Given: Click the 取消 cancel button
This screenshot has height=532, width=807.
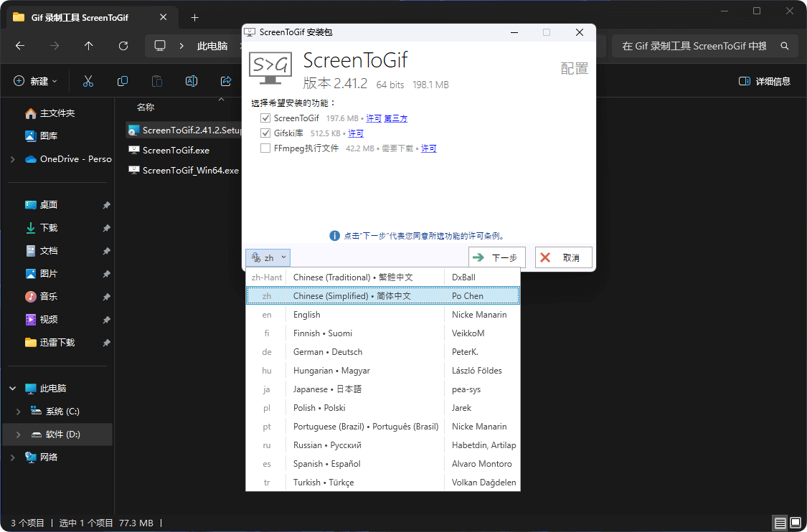Looking at the screenshot, I should coord(564,258).
